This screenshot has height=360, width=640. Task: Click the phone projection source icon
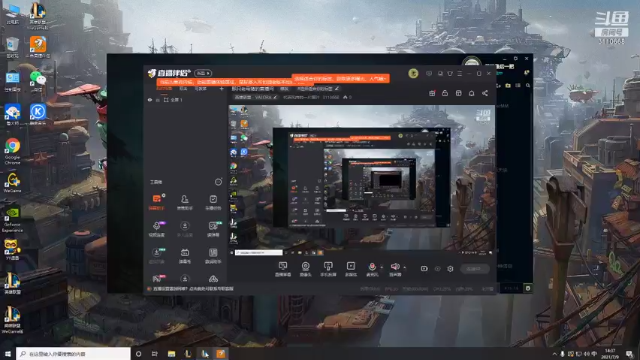click(328, 269)
